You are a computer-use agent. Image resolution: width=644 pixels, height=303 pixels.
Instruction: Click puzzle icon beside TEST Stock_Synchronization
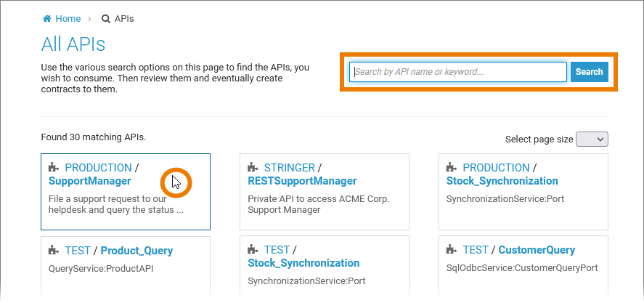(253, 251)
